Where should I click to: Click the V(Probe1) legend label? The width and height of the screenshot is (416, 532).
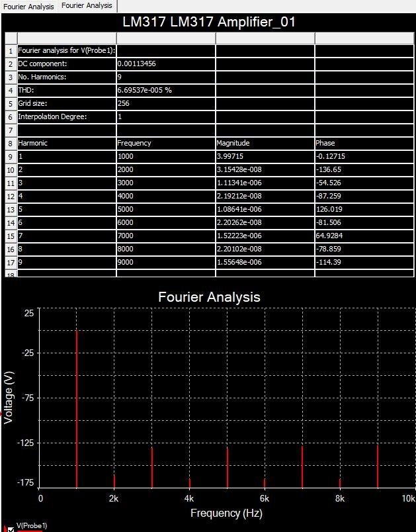point(32,525)
